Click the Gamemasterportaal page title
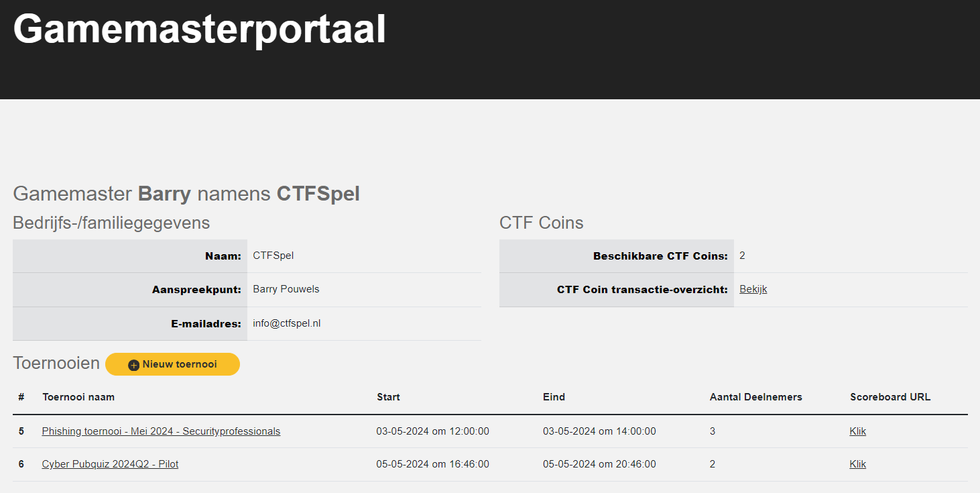The width and height of the screenshot is (980, 493). pyautogui.click(x=199, y=30)
